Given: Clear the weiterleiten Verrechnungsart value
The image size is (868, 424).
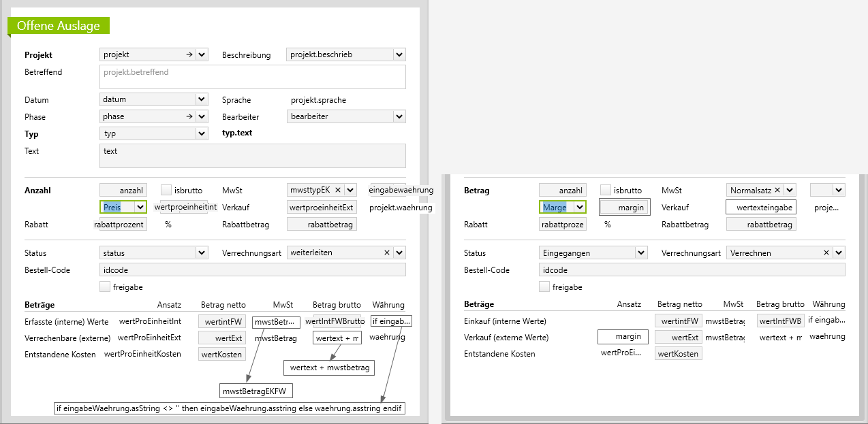Looking at the screenshot, I should [387, 252].
